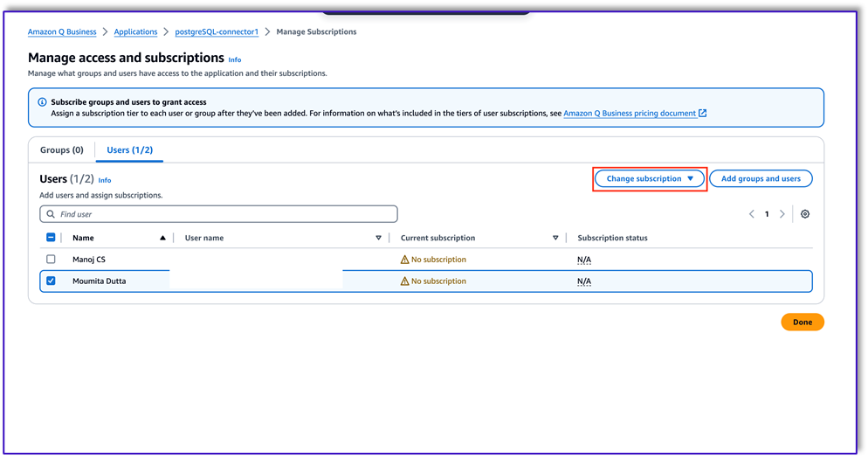Click N/A status in Moumita Dutta row
The image size is (868, 458).
tap(584, 281)
